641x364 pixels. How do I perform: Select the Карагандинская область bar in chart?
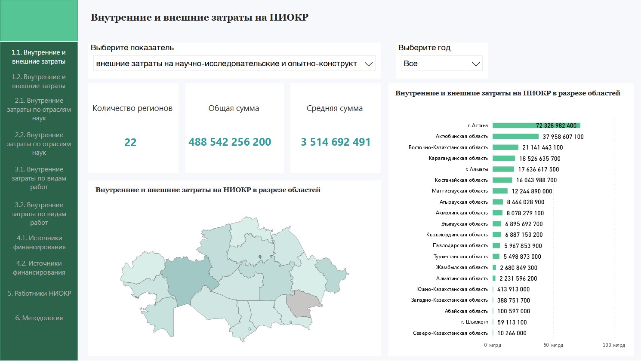tap(503, 159)
